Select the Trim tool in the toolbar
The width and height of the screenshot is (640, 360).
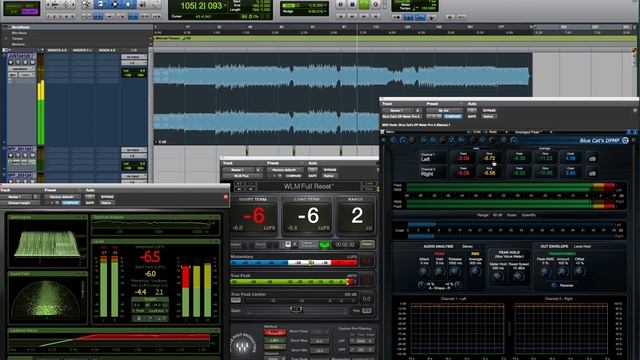100,4
